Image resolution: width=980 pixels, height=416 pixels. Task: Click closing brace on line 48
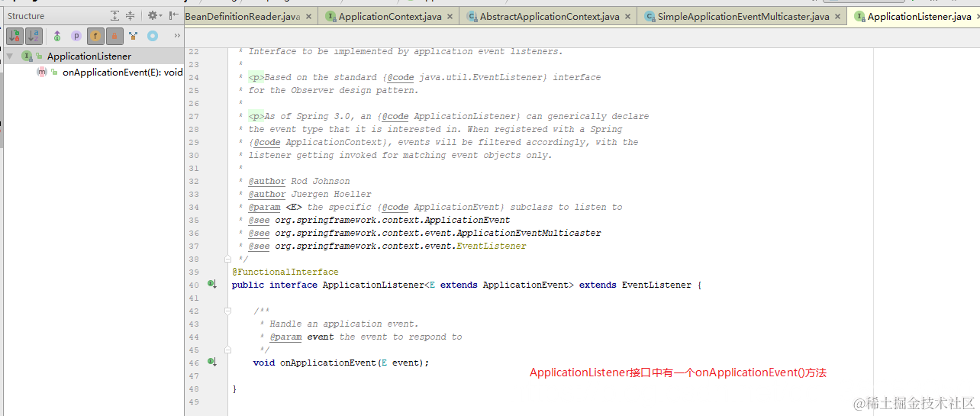(x=235, y=389)
